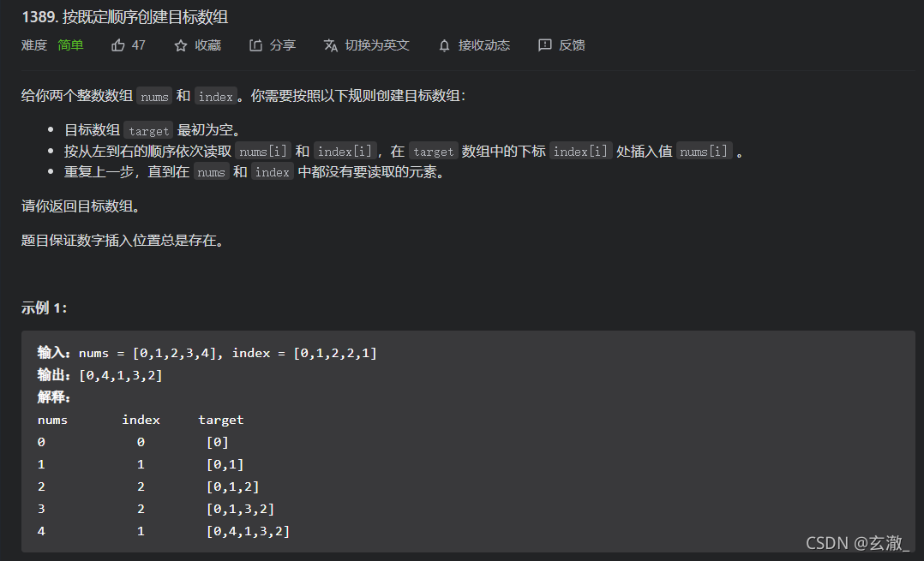The image size is (924, 561).
Task: Click the 简单 difficulty tag
Action: click(70, 45)
